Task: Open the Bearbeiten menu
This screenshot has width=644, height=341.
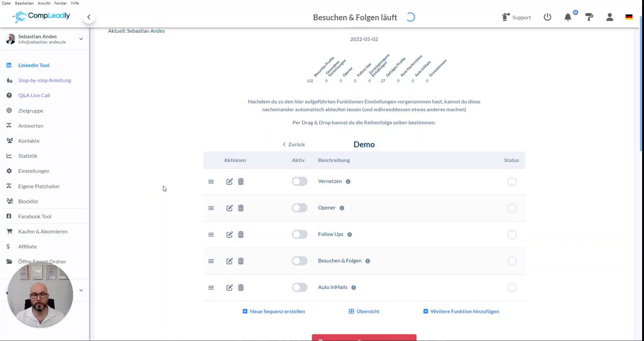Action: 24,3
